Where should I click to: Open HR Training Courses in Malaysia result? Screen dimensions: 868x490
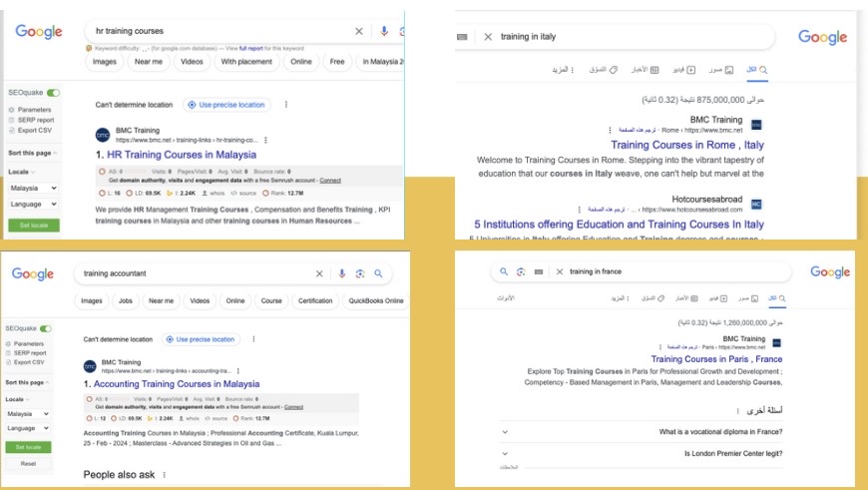pos(182,155)
